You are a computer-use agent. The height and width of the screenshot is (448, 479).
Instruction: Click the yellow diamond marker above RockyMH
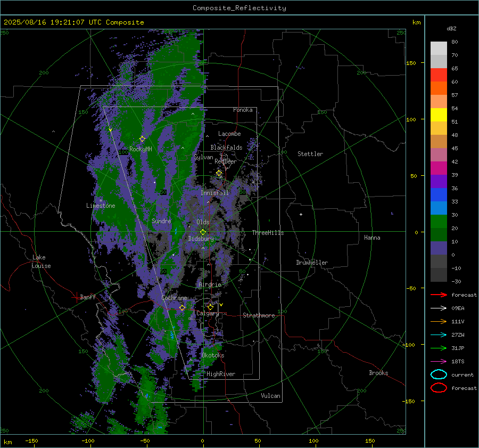142,139
